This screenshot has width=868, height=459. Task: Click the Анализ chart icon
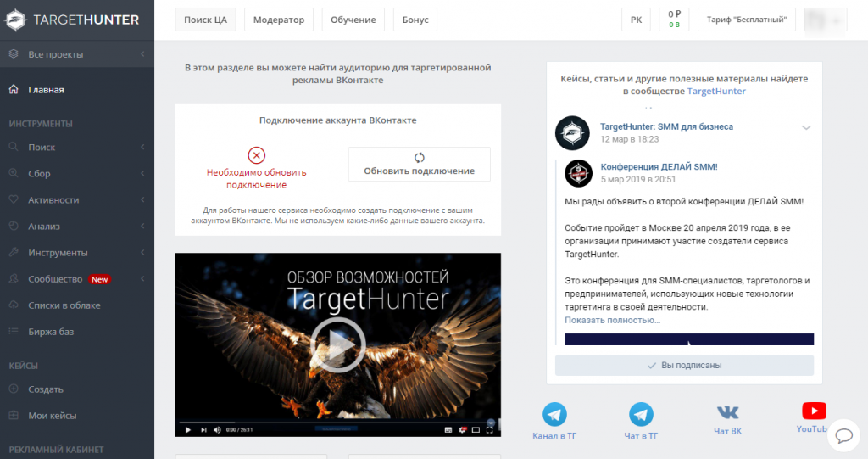point(14,226)
